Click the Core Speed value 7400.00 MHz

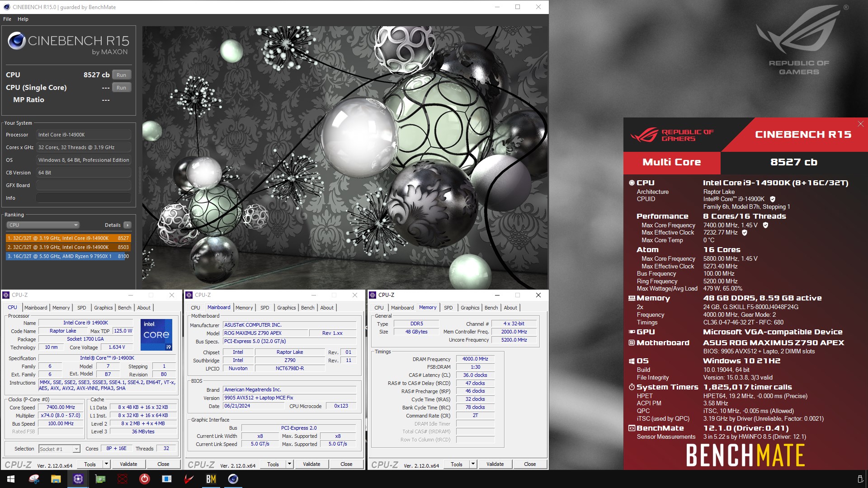(61, 407)
